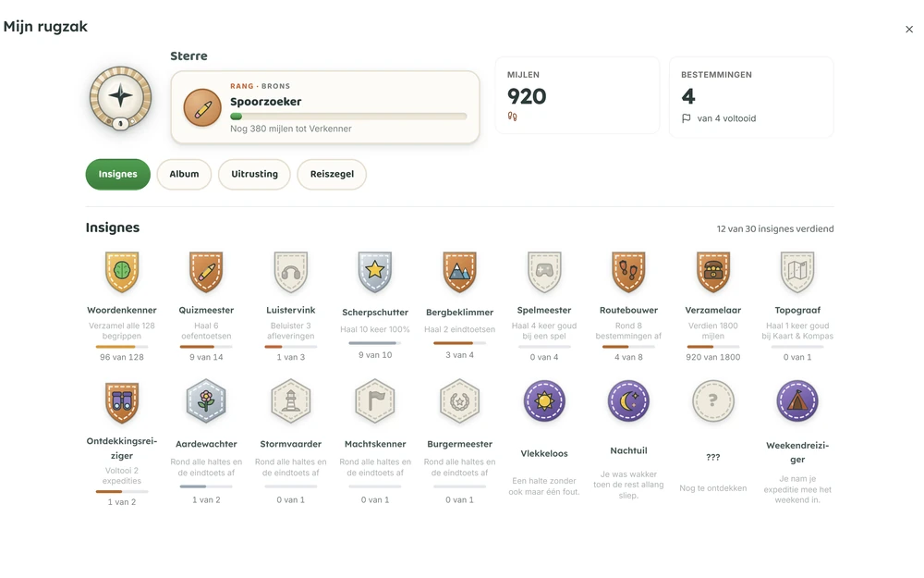Open the Aardewachter flower badge
Image resolution: width=924 pixels, height=578 pixels.
click(206, 401)
